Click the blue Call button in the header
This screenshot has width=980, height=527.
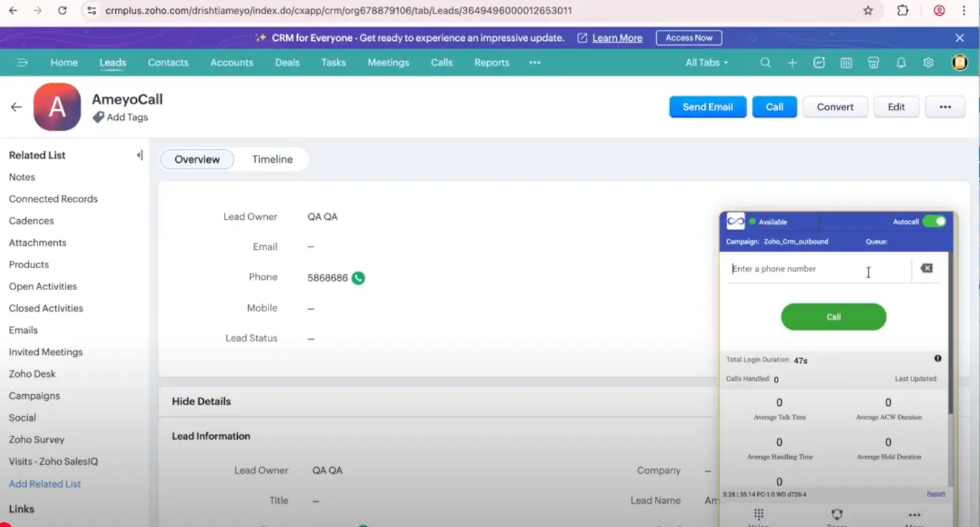(774, 107)
